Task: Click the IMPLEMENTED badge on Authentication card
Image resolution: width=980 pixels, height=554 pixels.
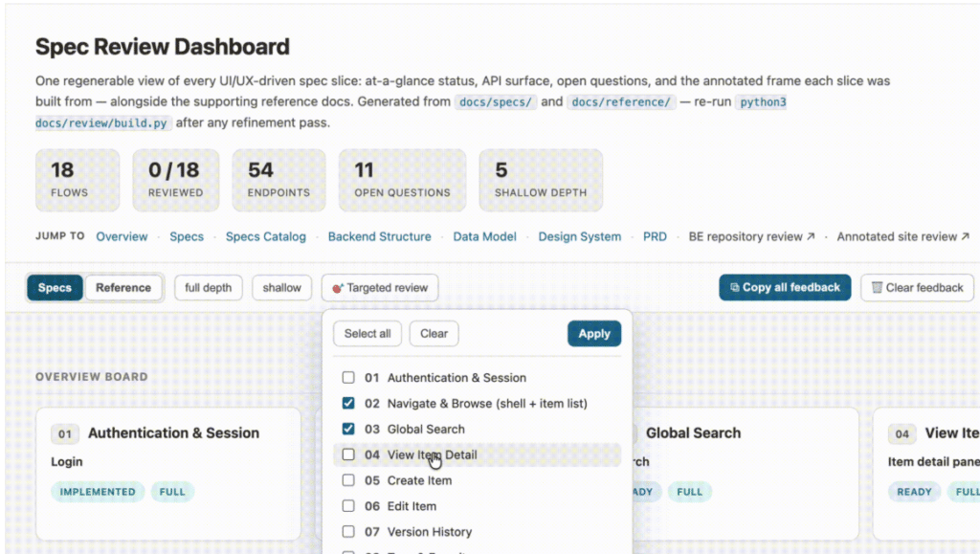Action: pos(98,492)
